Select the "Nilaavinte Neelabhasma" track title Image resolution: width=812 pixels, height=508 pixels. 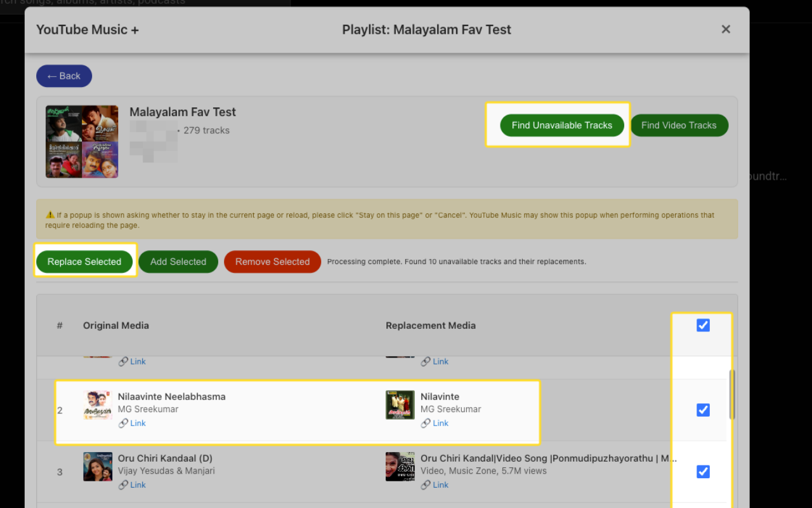[x=172, y=396]
